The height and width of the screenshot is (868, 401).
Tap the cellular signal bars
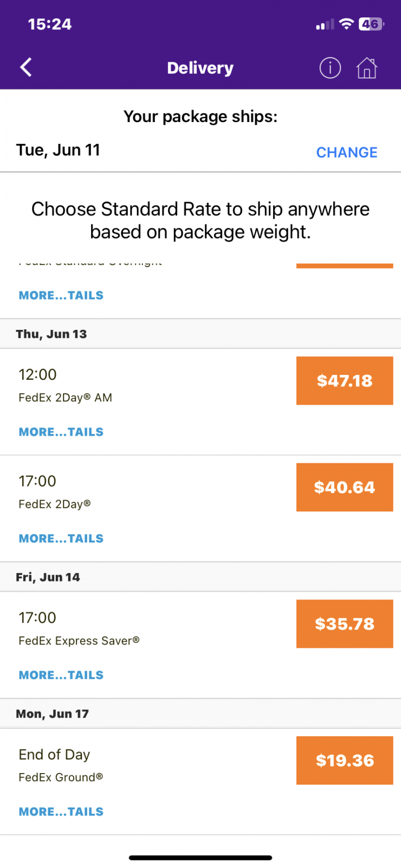(x=325, y=24)
